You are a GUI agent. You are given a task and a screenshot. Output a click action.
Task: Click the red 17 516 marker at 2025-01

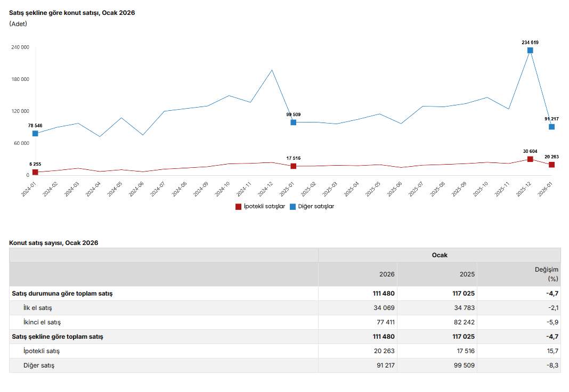point(294,166)
